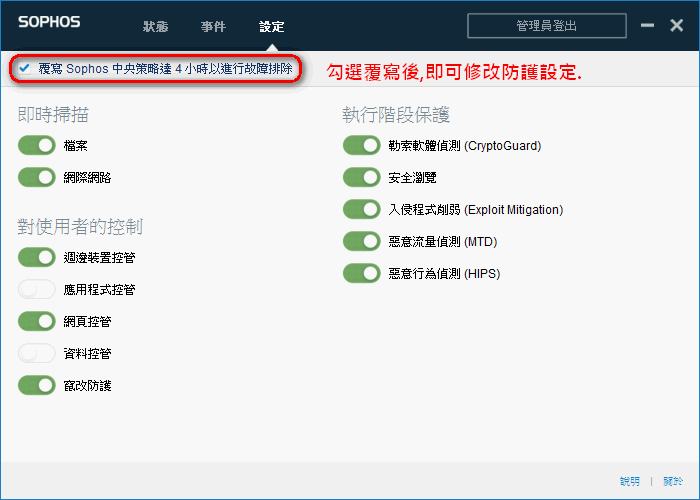Disable the 週邊裝置控管 switch
Viewport: 700px width, 500px height.
point(37,257)
